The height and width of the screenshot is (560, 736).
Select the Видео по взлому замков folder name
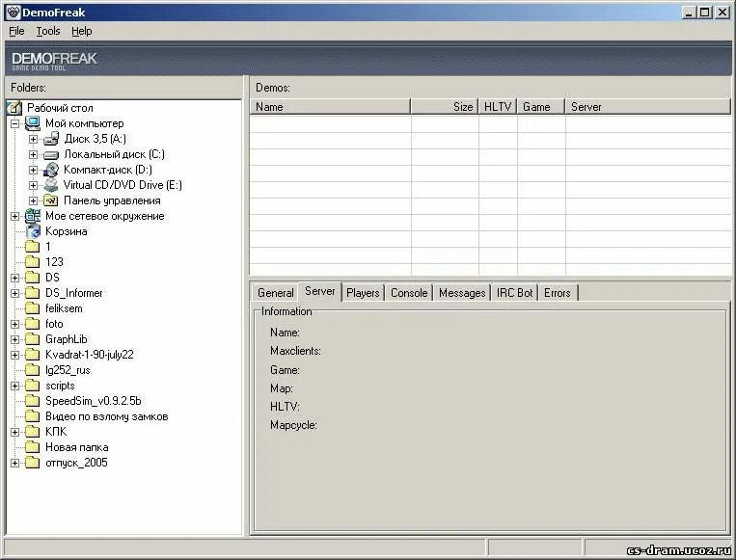pos(106,416)
